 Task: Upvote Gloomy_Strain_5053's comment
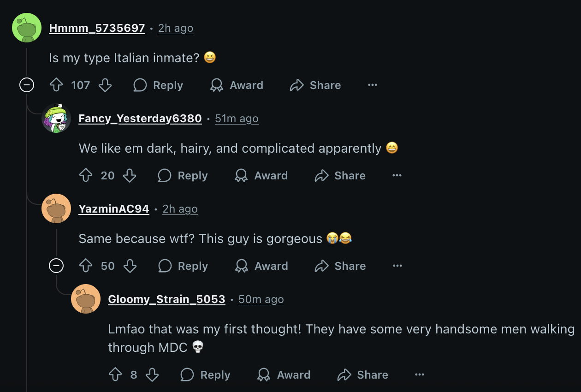[x=115, y=374]
